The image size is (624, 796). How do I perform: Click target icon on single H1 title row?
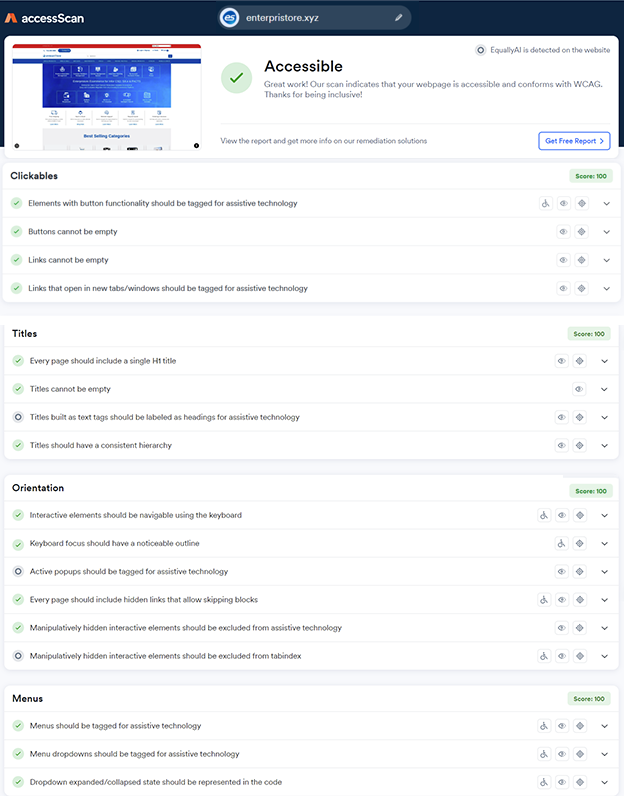tap(580, 361)
